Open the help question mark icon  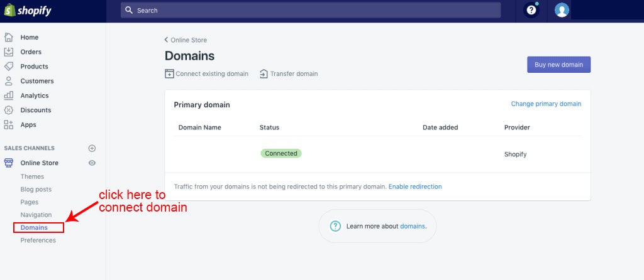[531, 10]
